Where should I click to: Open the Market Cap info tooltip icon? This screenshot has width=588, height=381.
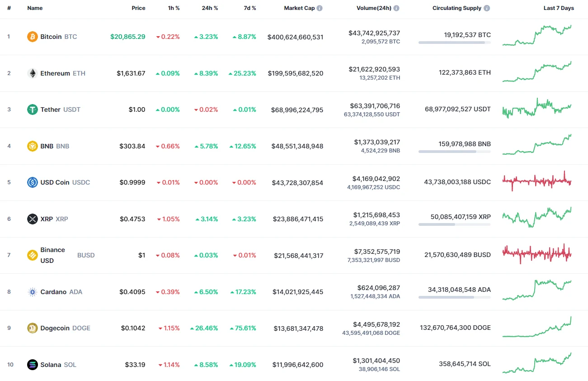320,8
